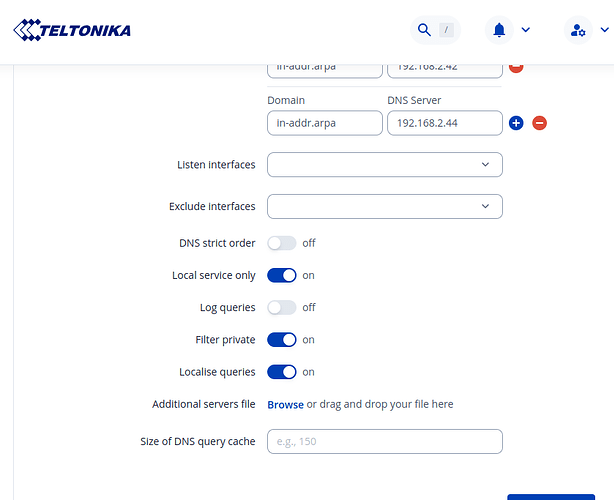This screenshot has width=614, height=500.
Task: Add a new DNS server row
Action: click(516, 123)
